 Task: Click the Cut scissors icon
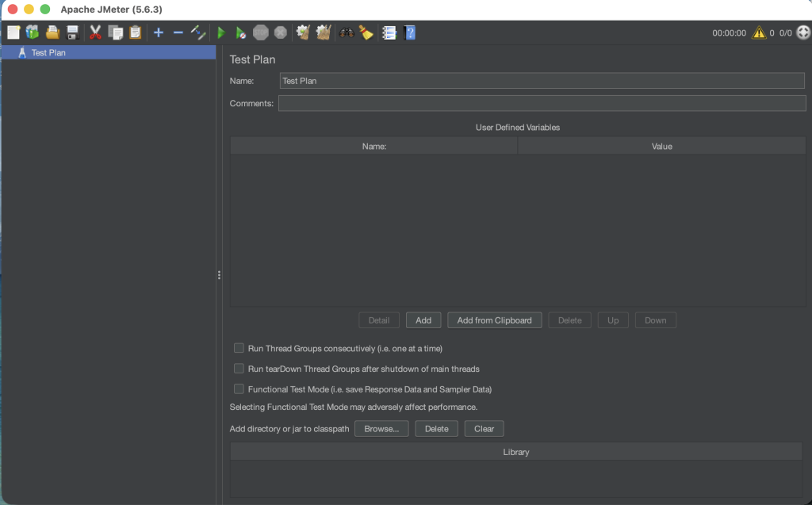[95, 33]
